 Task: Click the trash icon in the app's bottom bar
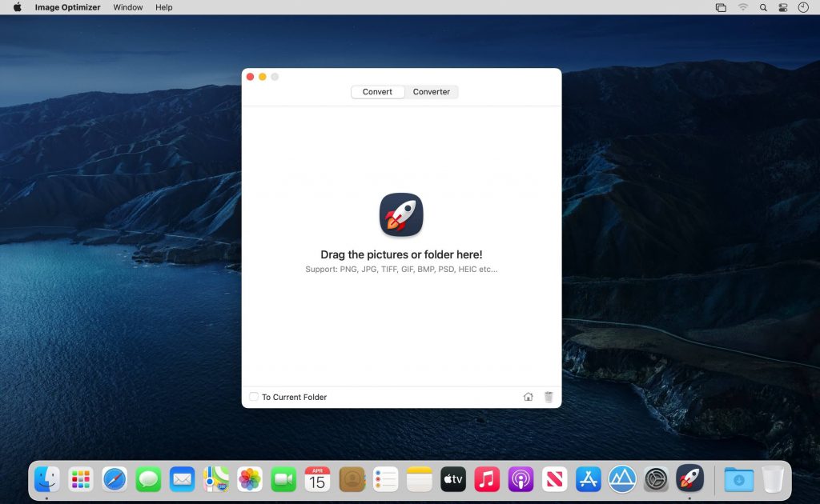coord(549,397)
